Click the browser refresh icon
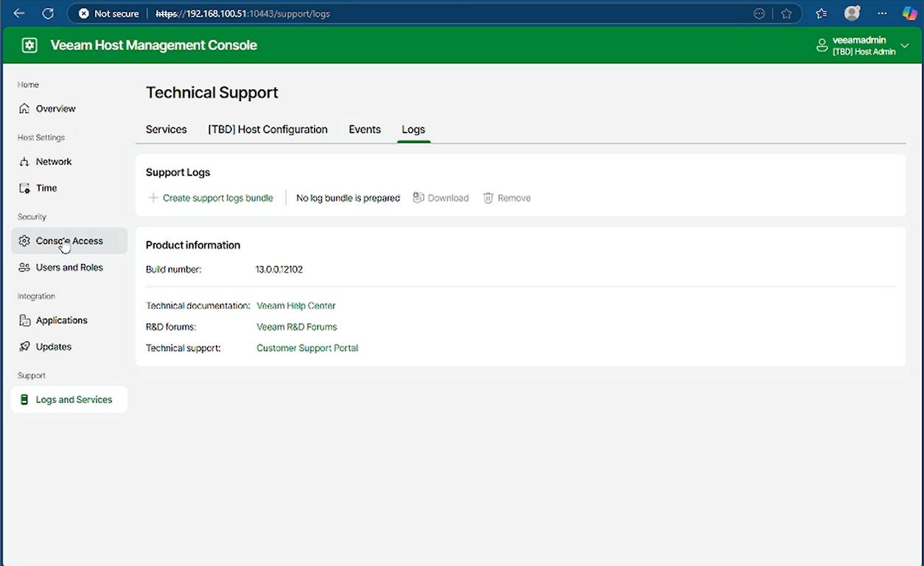Image resolution: width=924 pixels, height=566 pixels. (48, 13)
